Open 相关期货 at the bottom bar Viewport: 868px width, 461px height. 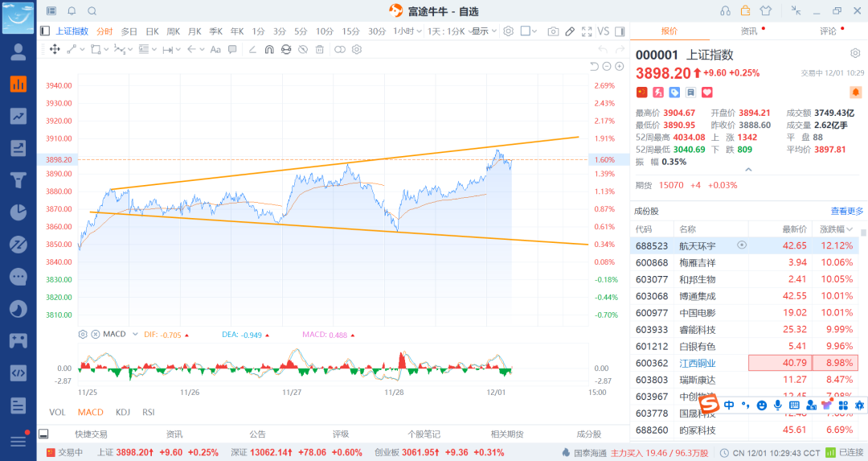507,434
